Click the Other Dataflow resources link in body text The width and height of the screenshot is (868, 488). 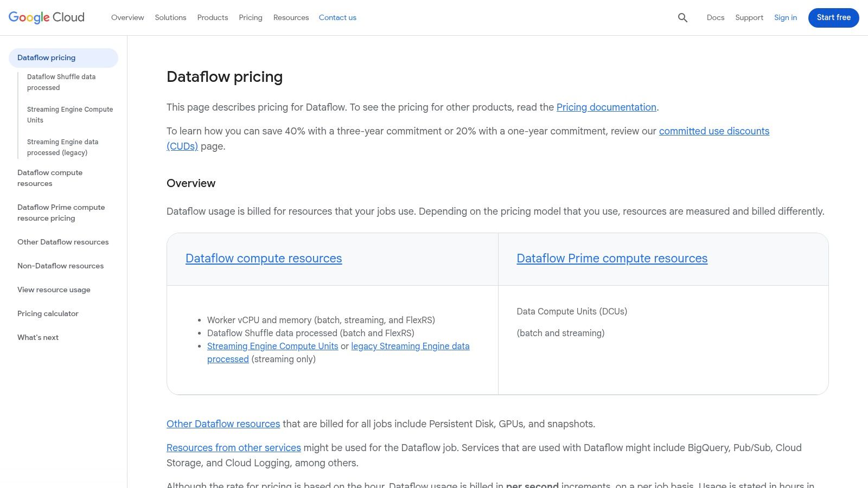223,423
